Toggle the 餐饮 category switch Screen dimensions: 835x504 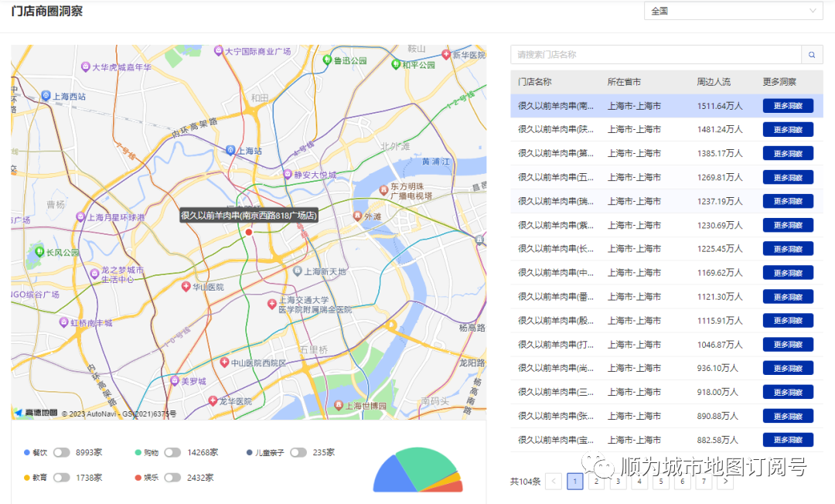click(61, 452)
